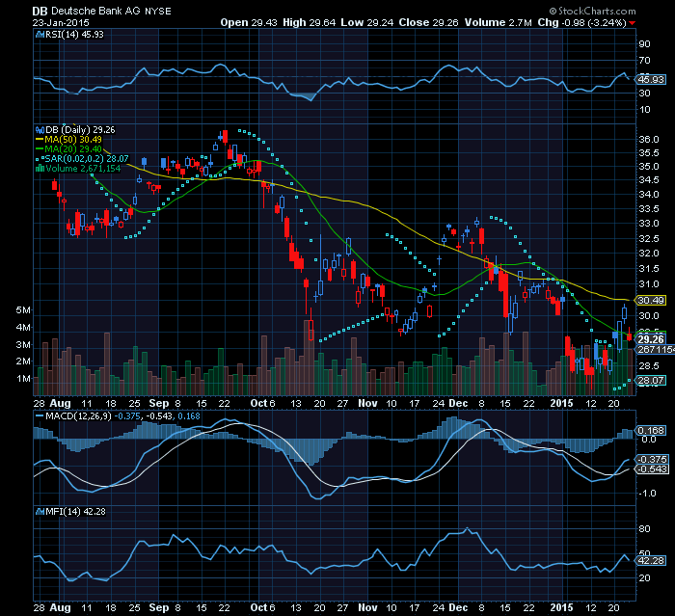Screen dimensions: 675x616
Task: Click the SAR dotted legend icon
Action: pyautogui.click(x=40, y=159)
